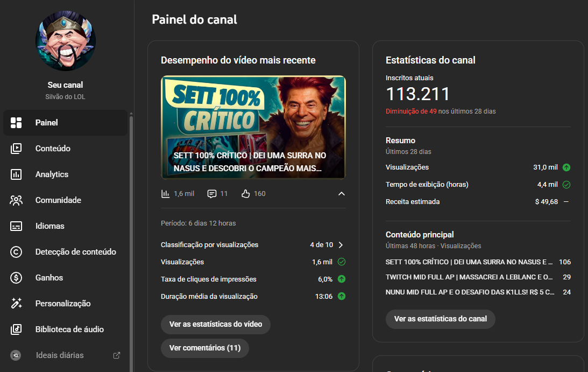The image size is (588, 372).
Task: Click the Classificação por visualizações row label
Action: tap(209, 245)
